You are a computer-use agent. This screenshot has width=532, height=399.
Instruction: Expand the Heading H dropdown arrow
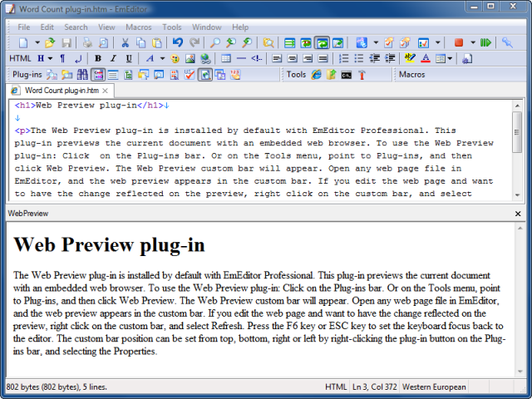coord(50,59)
